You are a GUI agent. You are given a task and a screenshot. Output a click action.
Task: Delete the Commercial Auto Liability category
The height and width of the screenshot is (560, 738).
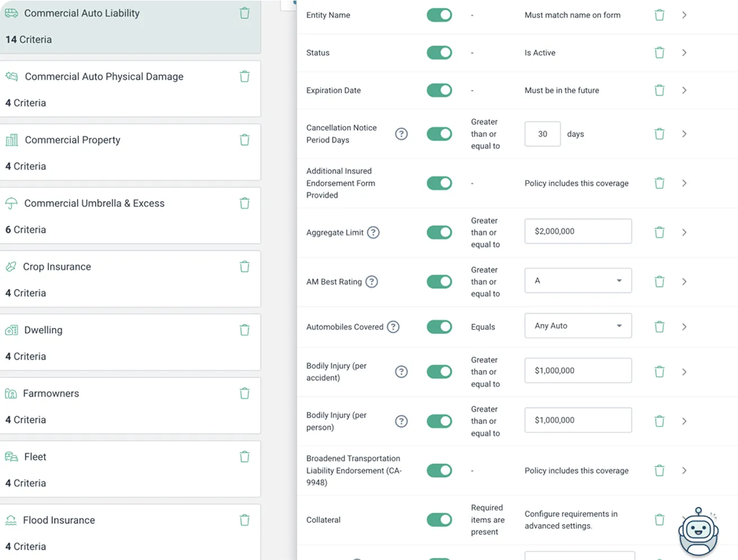[244, 12]
